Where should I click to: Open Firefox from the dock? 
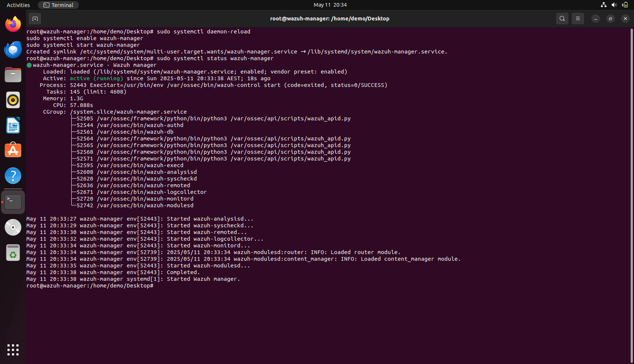(13, 24)
